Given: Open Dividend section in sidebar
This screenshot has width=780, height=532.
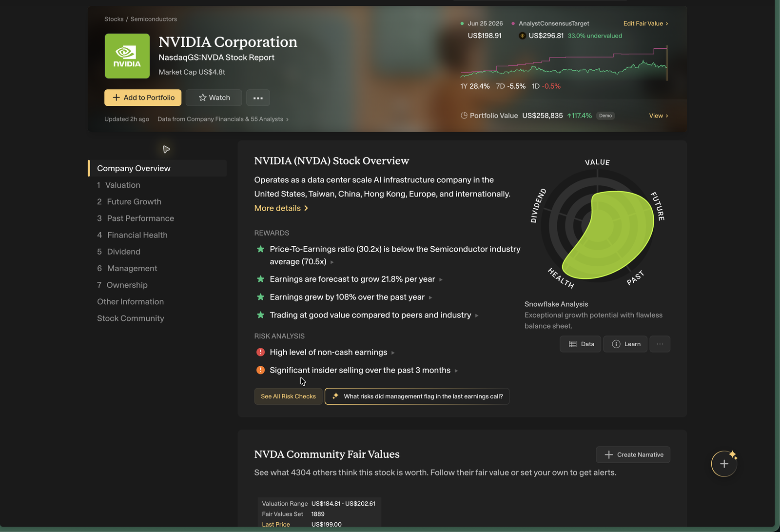Looking at the screenshot, I should coord(118,252).
